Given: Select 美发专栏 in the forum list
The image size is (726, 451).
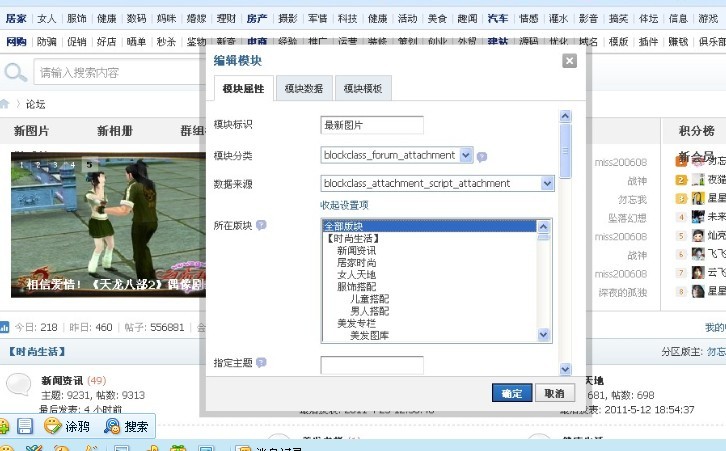Looking at the screenshot, I should [429, 323].
